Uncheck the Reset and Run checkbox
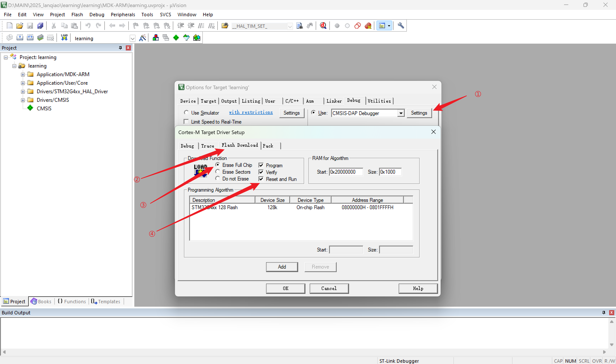The image size is (616, 364). [261, 179]
